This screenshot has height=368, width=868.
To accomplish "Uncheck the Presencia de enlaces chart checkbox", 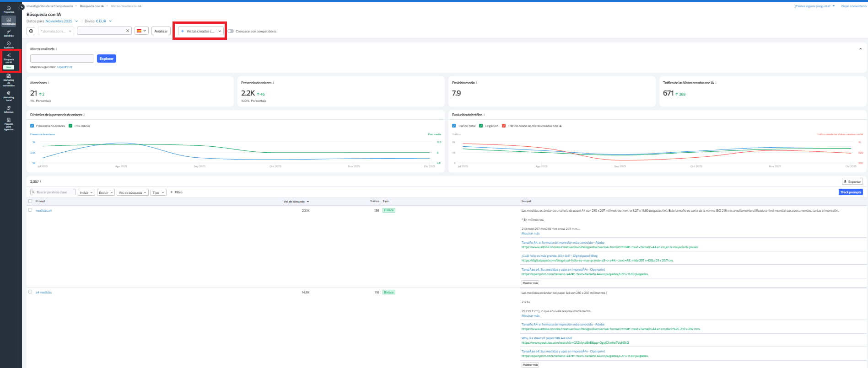I will tap(32, 126).
